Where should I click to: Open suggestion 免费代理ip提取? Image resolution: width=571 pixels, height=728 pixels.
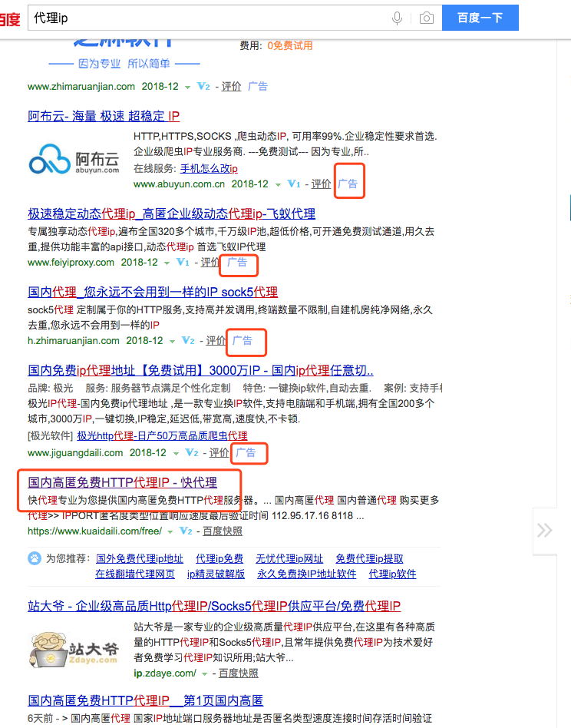point(369,558)
